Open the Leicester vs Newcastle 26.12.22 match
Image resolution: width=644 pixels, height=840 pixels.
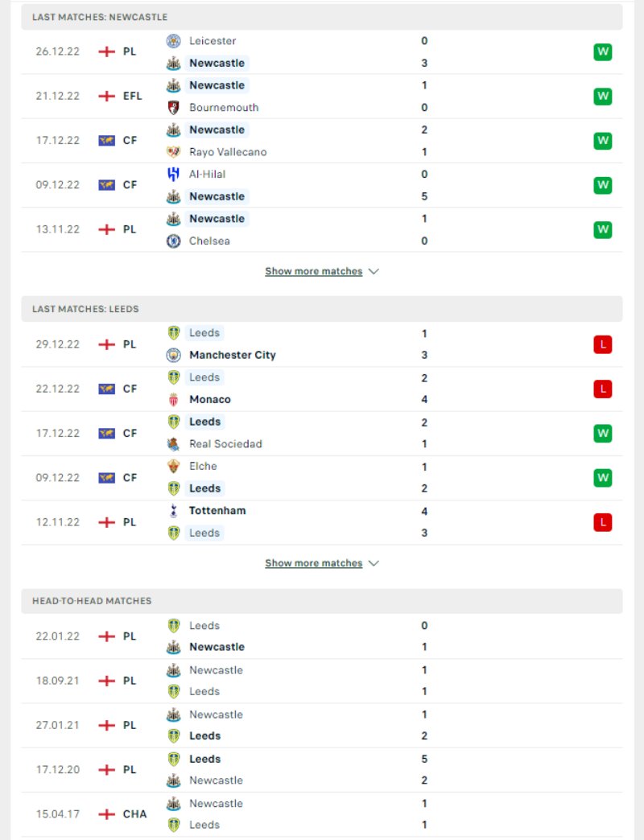point(321,51)
